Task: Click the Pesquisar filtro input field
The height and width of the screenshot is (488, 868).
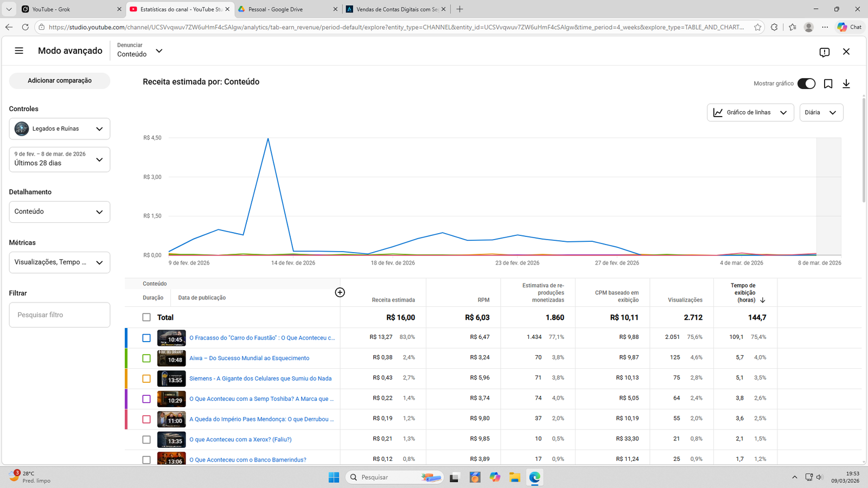Action: pyautogui.click(x=60, y=315)
